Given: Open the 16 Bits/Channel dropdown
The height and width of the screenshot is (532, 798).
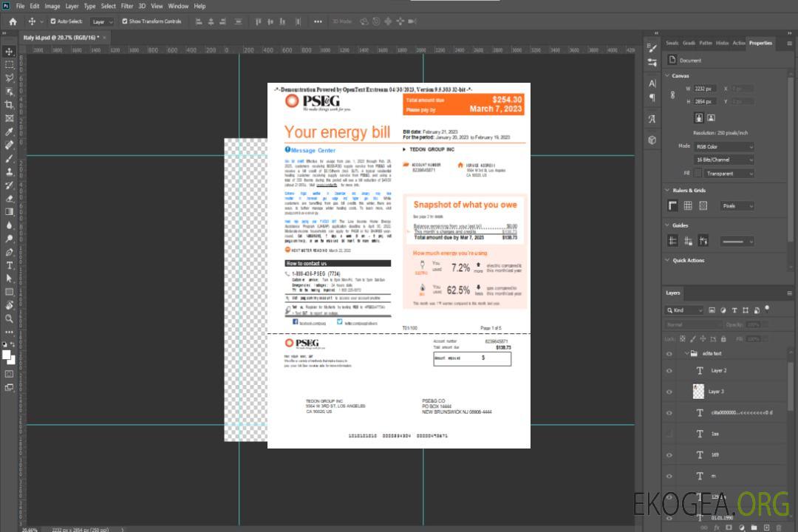Looking at the screenshot, I should 724,160.
